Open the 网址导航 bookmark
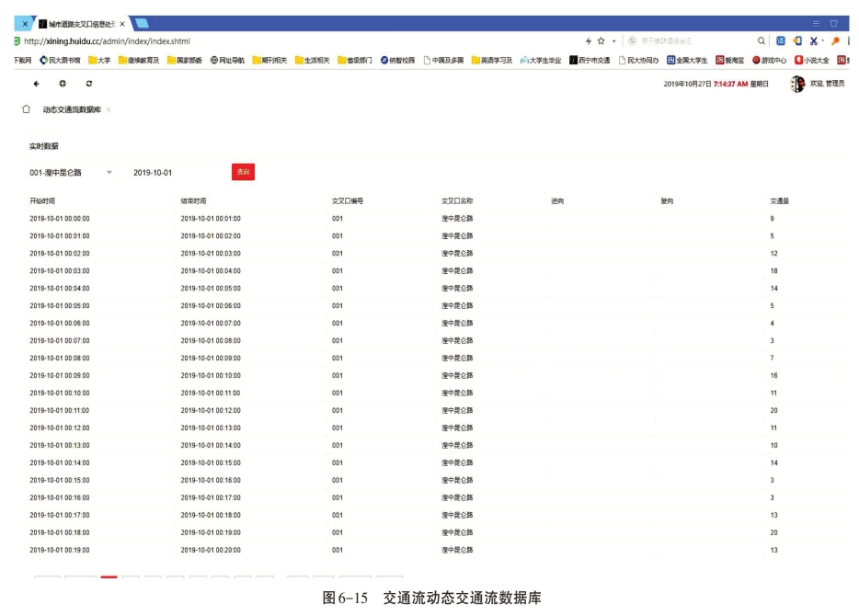 [x=227, y=61]
